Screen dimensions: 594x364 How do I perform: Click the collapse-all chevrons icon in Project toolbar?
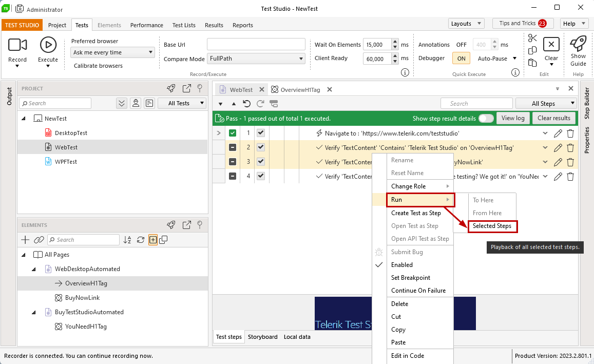point(122,103)
